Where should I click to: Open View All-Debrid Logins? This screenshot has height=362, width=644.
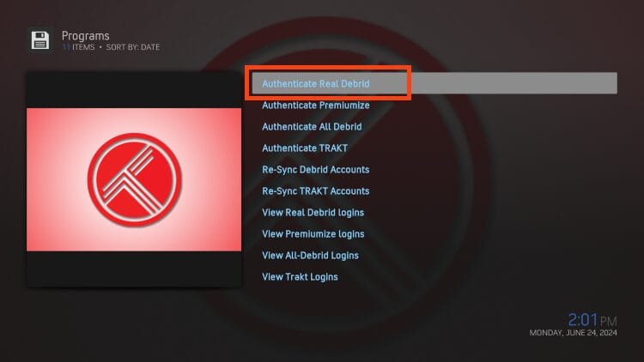tap(310, 256)
